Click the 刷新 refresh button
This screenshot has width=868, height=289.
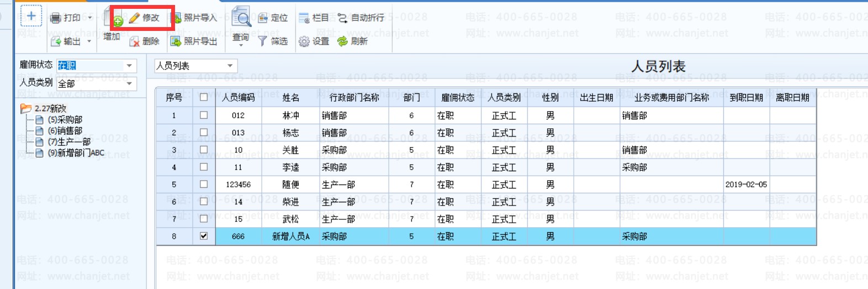coord(352,41)
